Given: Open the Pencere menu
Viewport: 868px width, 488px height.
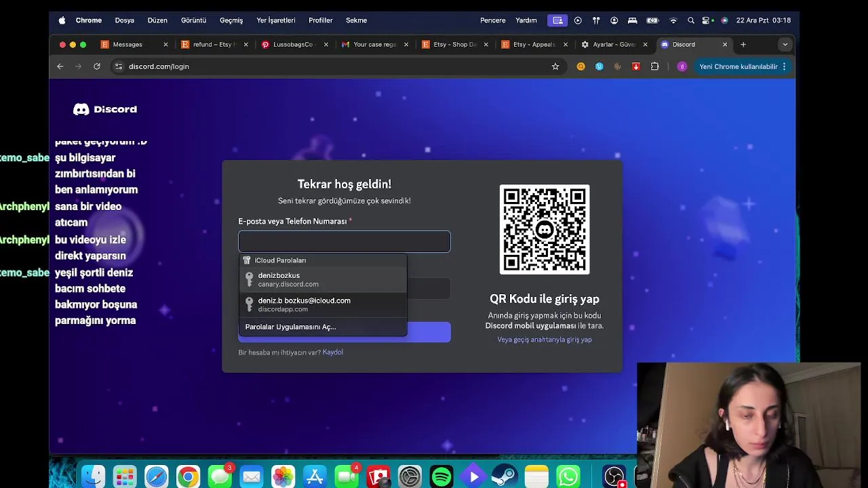Looking at the screenshot, I should [493, 20].
